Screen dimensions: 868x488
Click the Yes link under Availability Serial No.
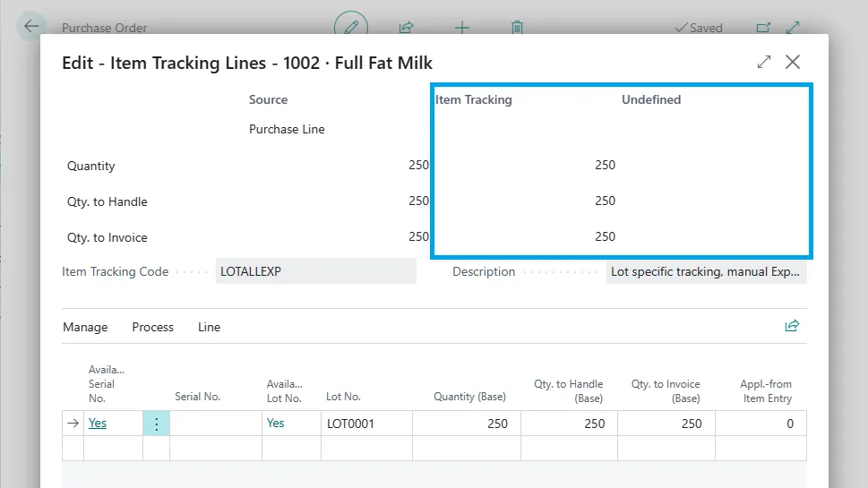98,424
